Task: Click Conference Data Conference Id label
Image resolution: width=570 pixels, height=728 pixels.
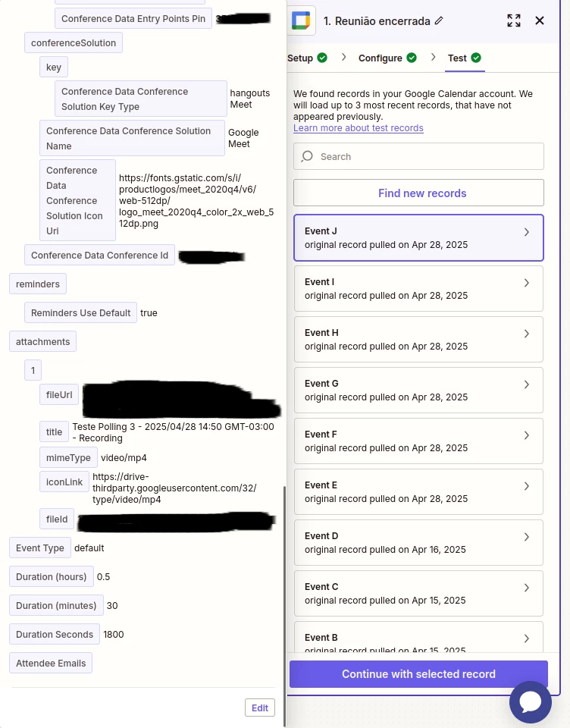Action: pyautogui.click(x=100, y=256)
